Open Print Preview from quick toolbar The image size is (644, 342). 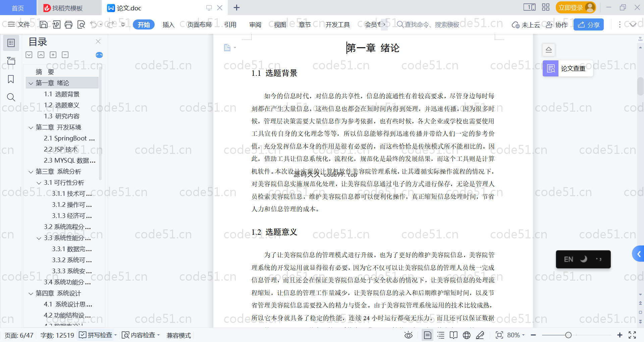point(81,24)
